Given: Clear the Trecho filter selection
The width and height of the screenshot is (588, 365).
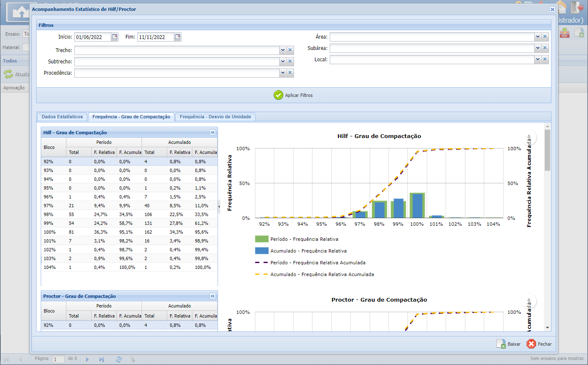Looking at the screenshot, I should (x=290, y=50).
